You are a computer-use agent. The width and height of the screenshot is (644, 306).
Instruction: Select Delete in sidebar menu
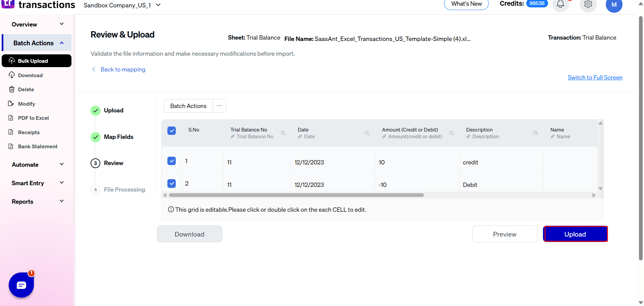tap(26, 89)
